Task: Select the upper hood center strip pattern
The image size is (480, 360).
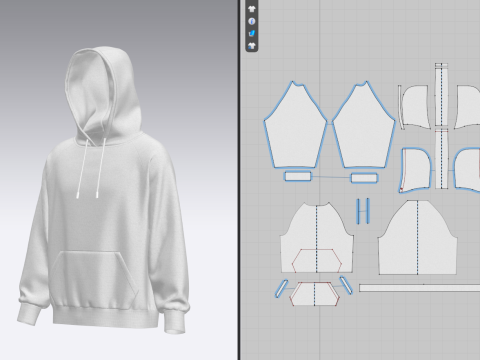Action: (441, 94)
